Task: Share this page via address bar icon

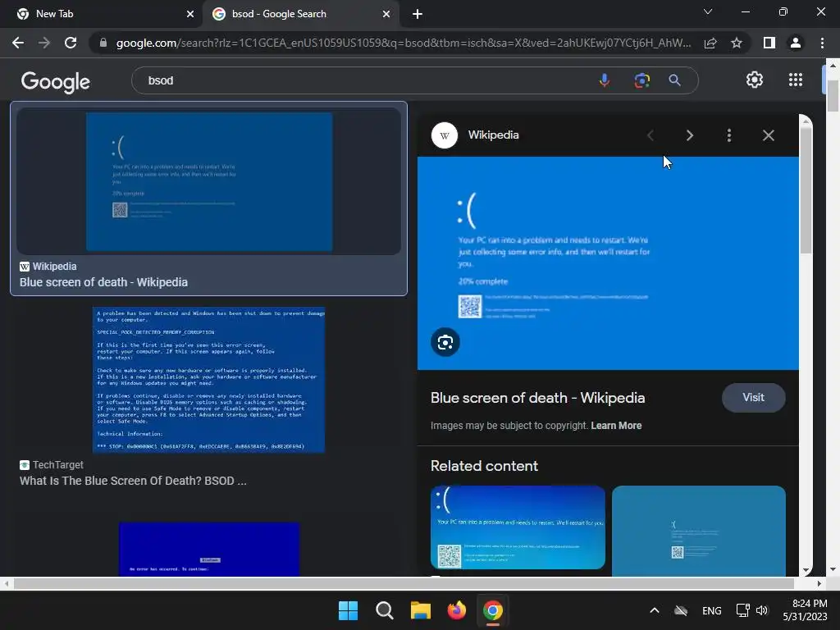Action: click(710, 43)
